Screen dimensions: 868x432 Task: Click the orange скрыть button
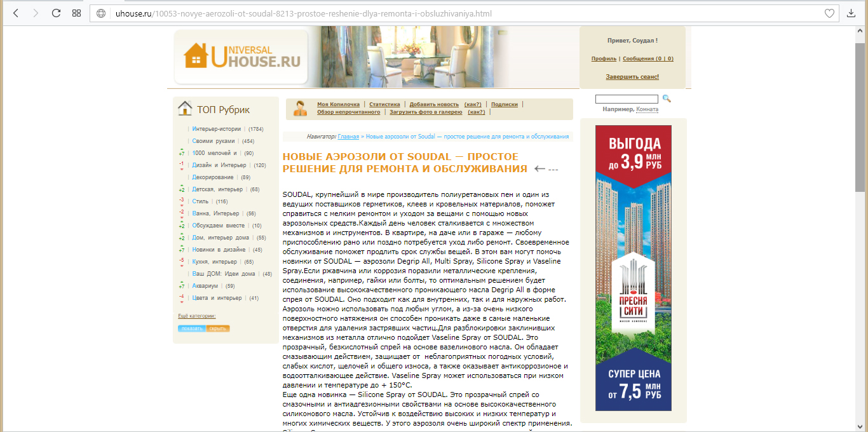tap(218, 328)
